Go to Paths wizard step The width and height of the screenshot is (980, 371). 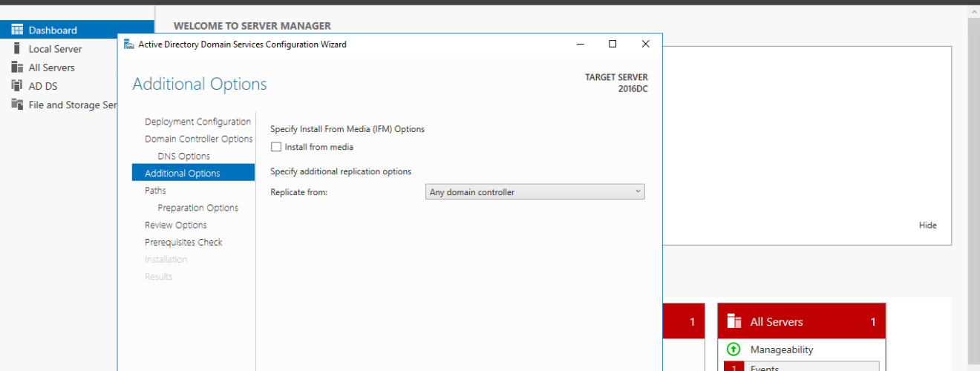point(155,190)
